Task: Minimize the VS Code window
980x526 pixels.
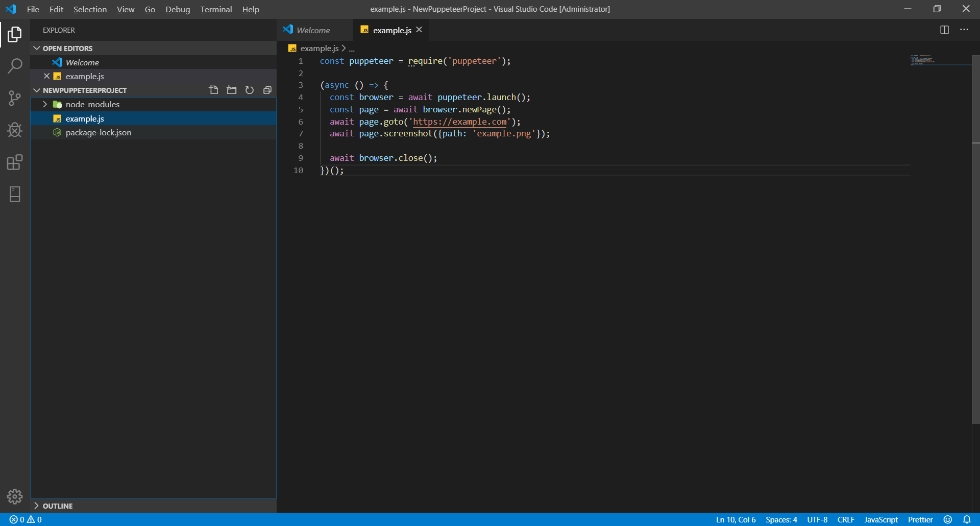Action: tap(908, 9)
